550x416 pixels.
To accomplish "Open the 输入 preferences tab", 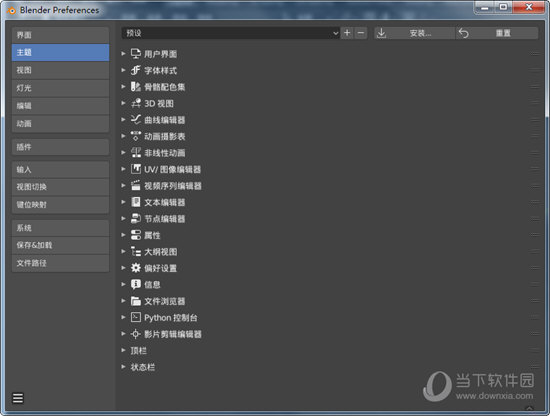I will click(x=60, y=170).
